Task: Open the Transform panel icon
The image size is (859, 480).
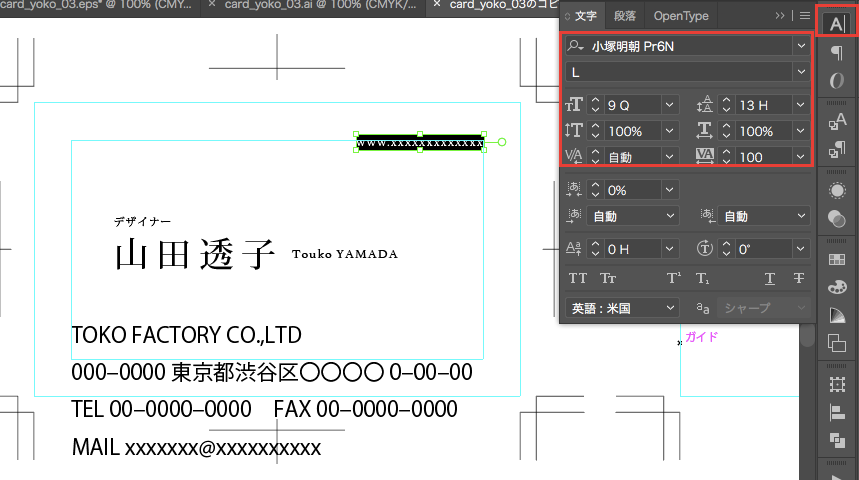Action: 836,383
